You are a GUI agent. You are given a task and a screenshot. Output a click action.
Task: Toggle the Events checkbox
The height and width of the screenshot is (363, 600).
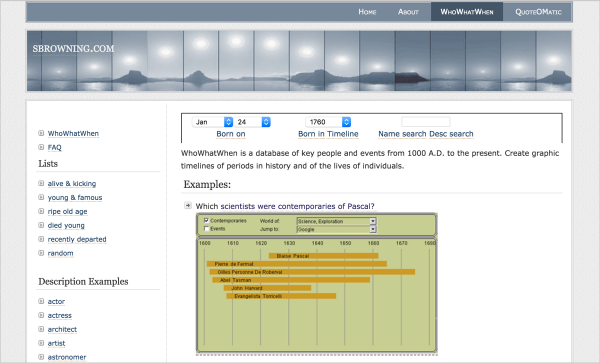tap(207, 228)
